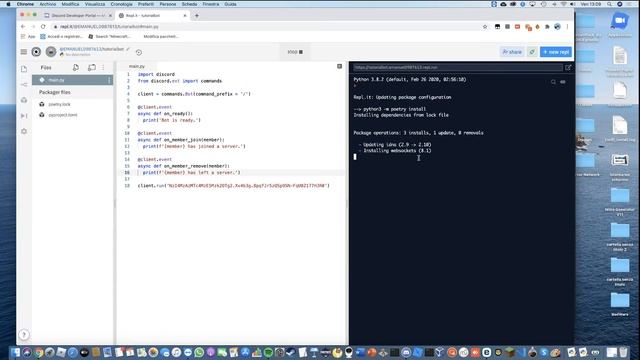640x360 pixels.
Task: Open pyproject.toml file
Action: 63,115
